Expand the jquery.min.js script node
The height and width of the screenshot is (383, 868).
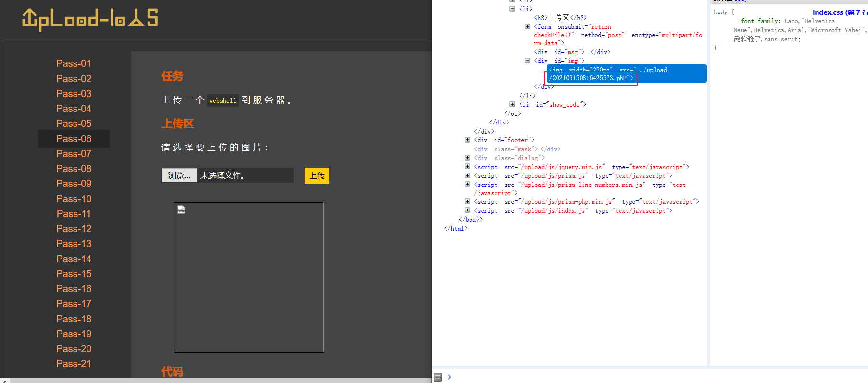[x=467, y=167]
